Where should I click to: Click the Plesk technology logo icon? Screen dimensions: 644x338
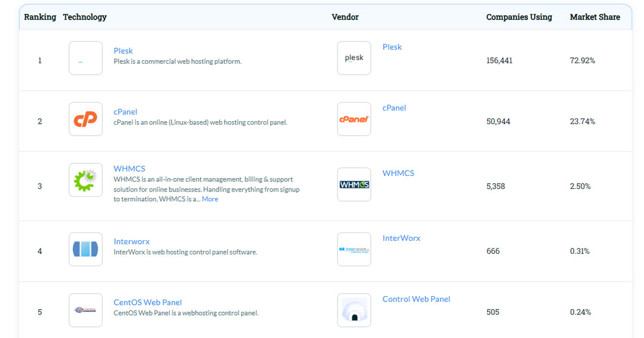tap(85, 58)
